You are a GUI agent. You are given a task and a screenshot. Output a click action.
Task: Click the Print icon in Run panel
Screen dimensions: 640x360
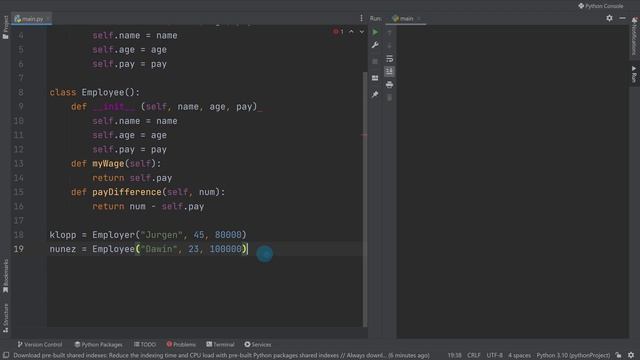[x=389, y=84]
